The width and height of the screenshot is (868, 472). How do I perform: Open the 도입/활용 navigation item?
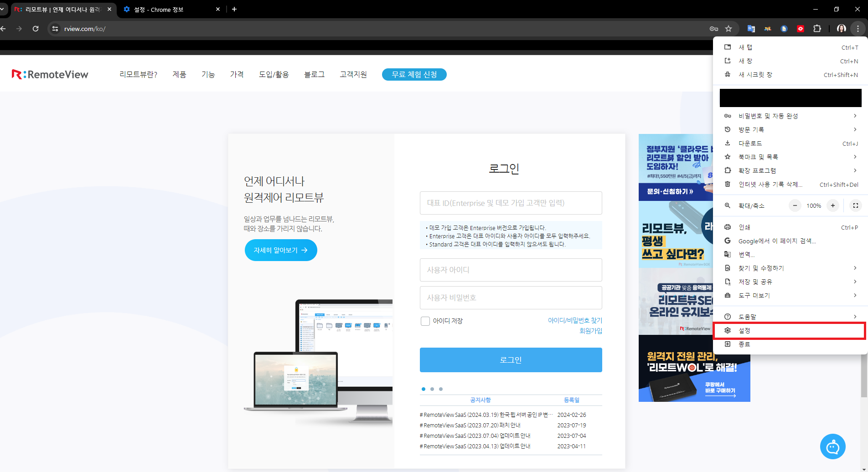274,74
